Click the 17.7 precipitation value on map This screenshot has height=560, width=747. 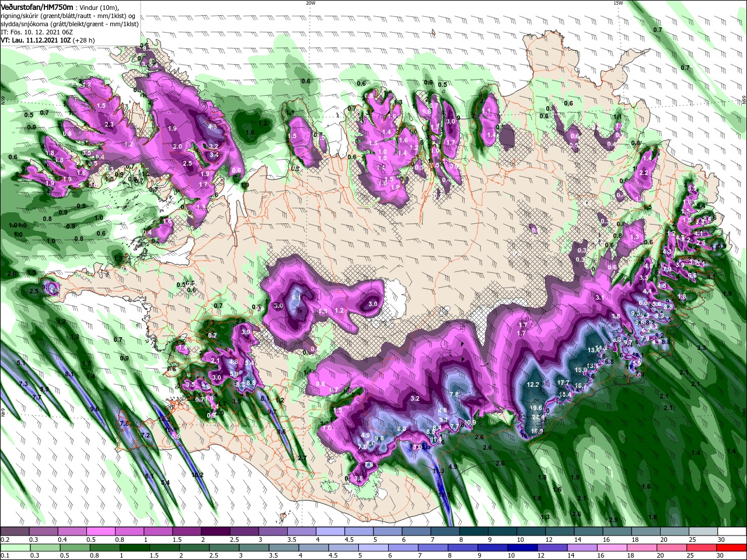pyautogui.click(x=563, y=383)
